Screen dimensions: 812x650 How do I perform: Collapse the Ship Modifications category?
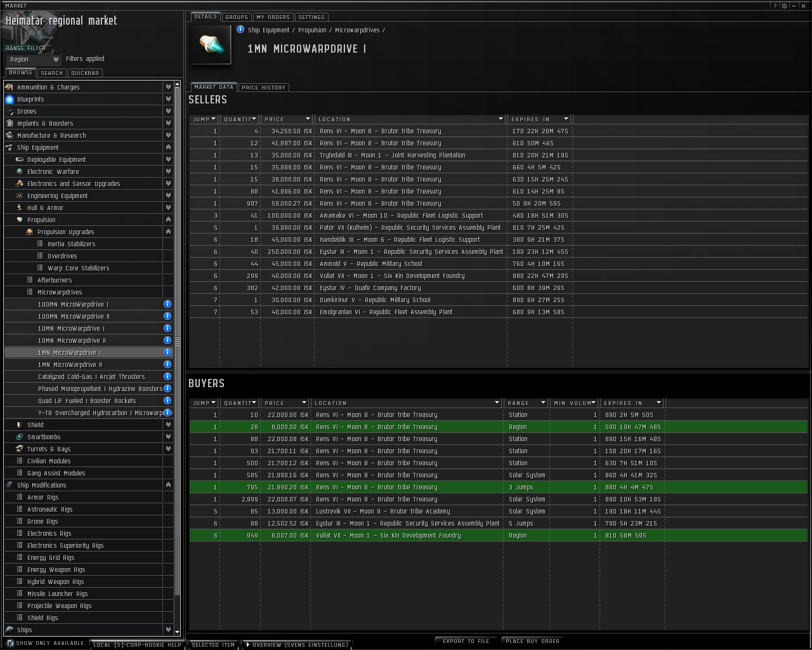168,485
